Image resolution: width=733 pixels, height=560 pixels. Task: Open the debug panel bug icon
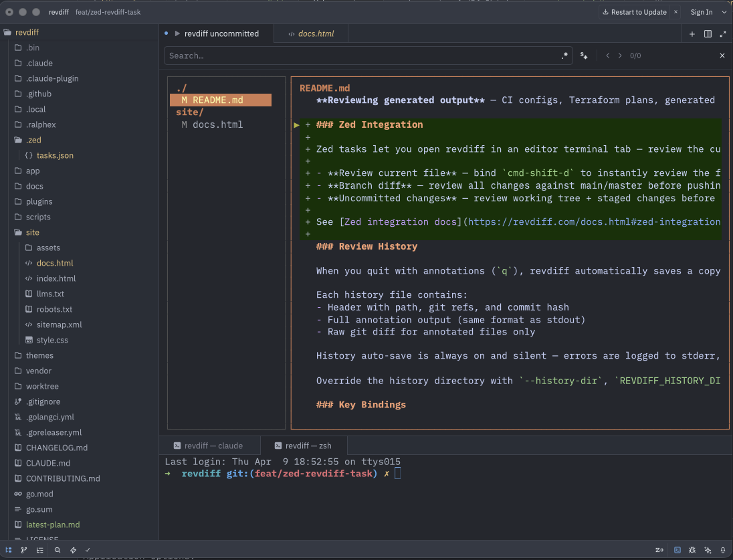pos(692,550)
